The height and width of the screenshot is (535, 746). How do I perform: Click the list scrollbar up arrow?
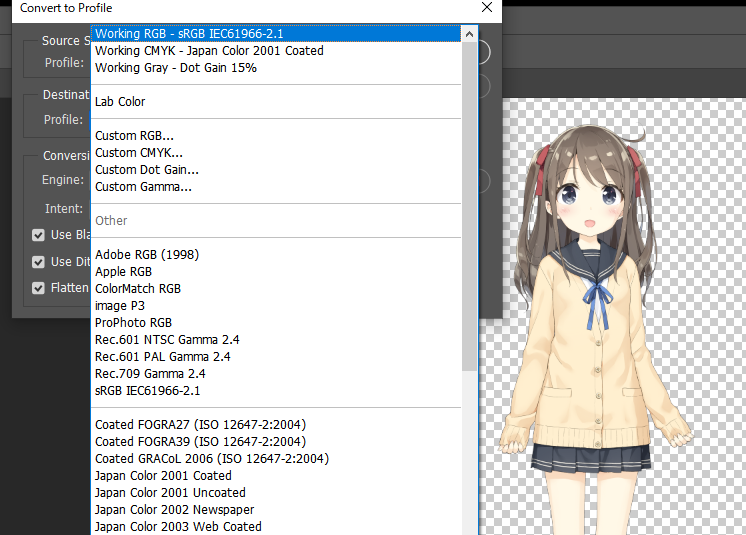[470, 34]
